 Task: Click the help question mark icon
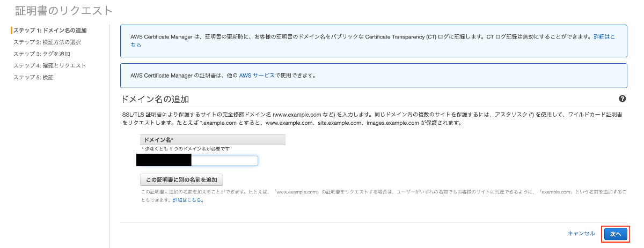[623, 99]
